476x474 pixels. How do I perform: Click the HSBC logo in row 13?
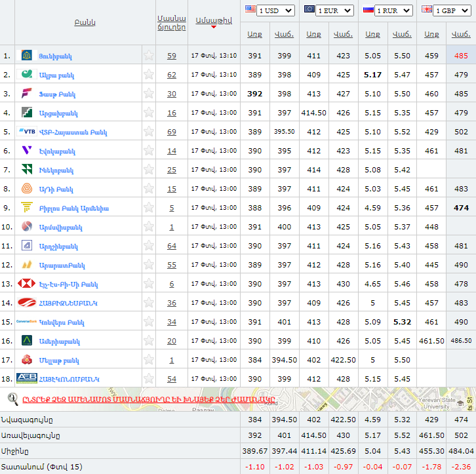(x=27, y=283)
